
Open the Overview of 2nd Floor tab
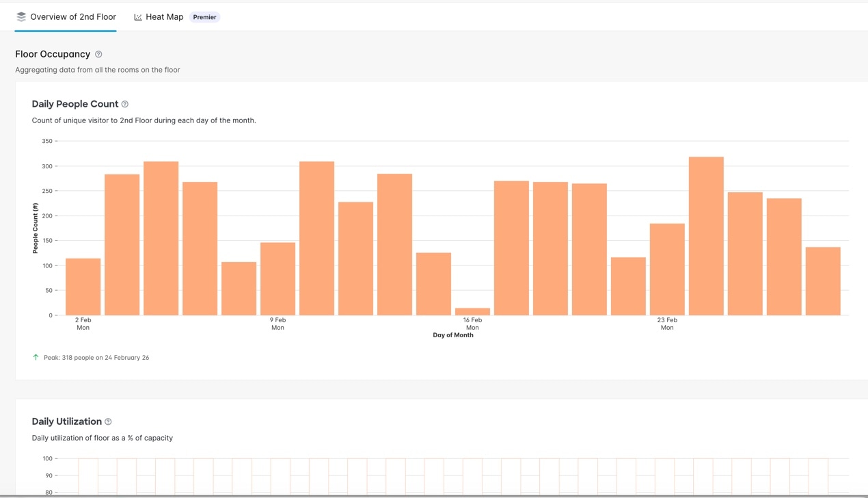(x=66, y=16)
